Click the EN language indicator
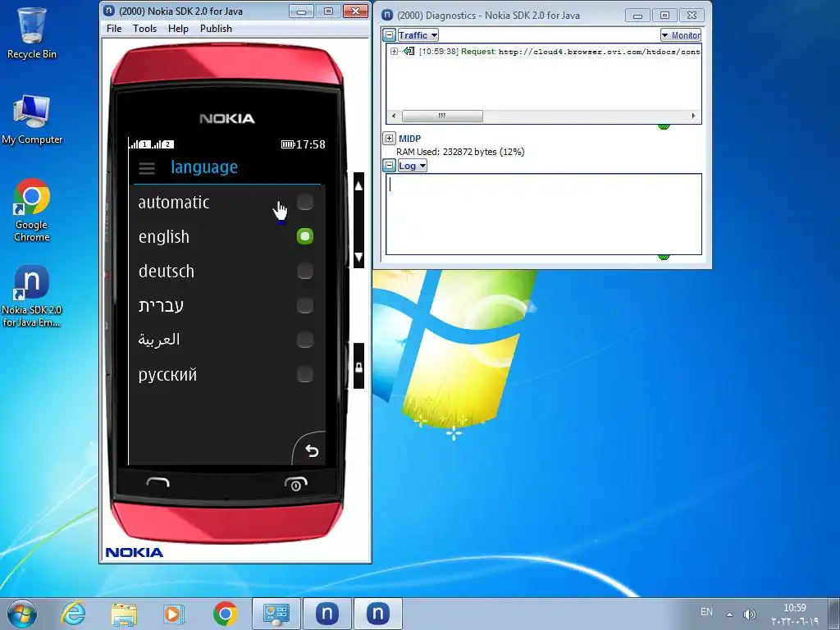Screen dimensions: 840x630 (706, 612)
